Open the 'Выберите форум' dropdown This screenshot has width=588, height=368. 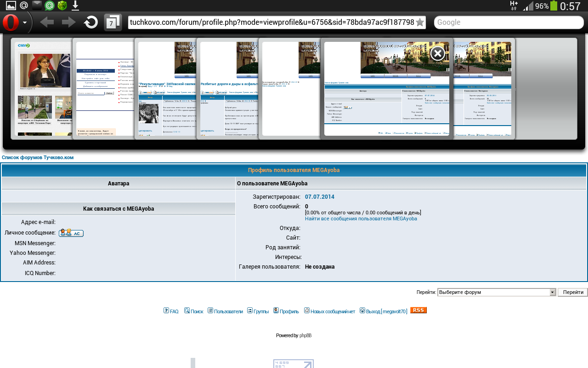[497, 292]
